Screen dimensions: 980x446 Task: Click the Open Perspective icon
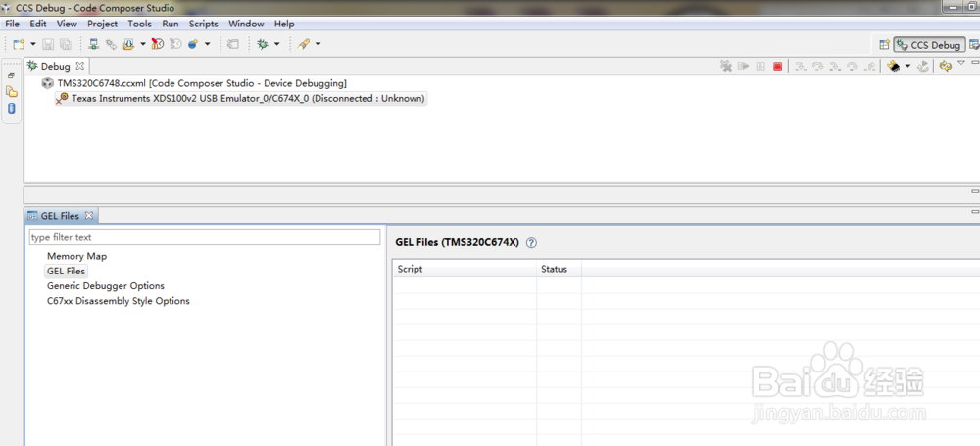click(884, 45)
